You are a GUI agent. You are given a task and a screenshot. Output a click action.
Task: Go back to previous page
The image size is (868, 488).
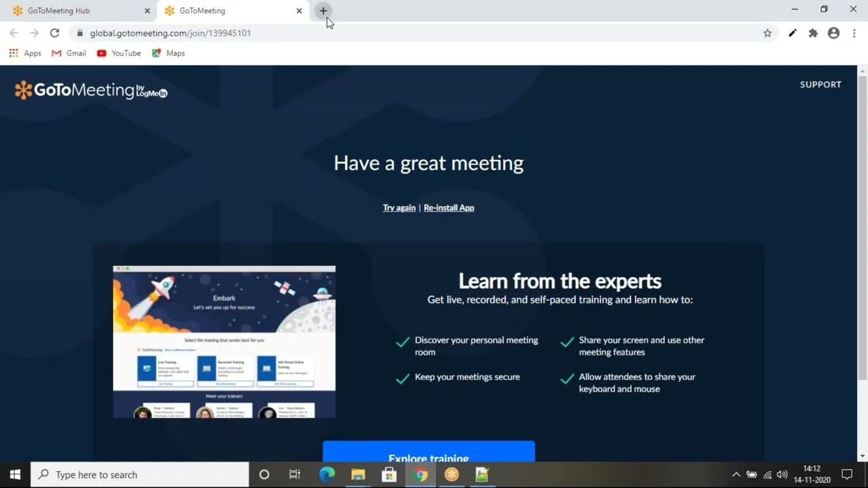tap(14, 33)
